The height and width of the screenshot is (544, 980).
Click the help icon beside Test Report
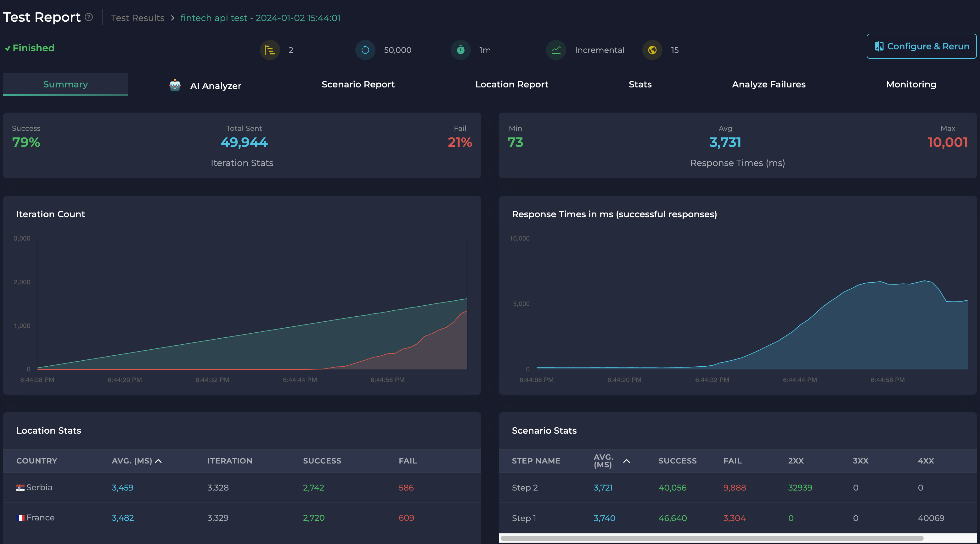pos(89,17)
